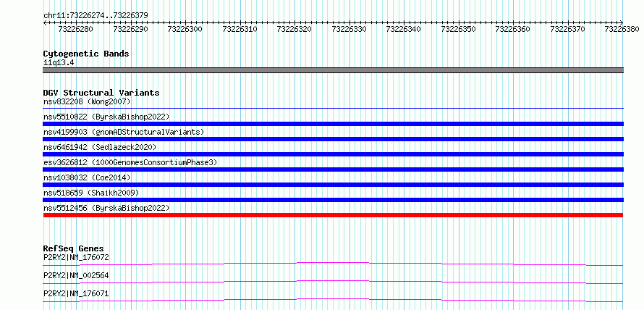Select the blue bar for nsv6461942
This screenshot has height=310, width=644.
pyautogui.click(x=333, y=154)
